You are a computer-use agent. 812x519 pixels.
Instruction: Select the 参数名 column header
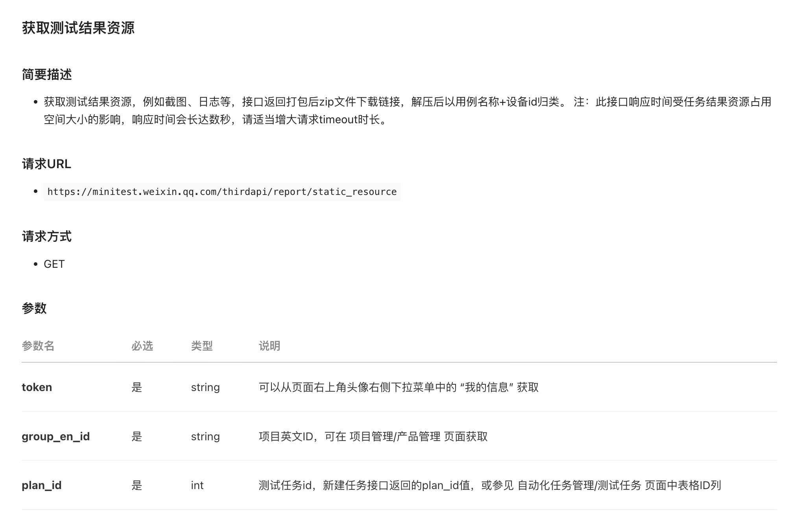tap(38, 346)
